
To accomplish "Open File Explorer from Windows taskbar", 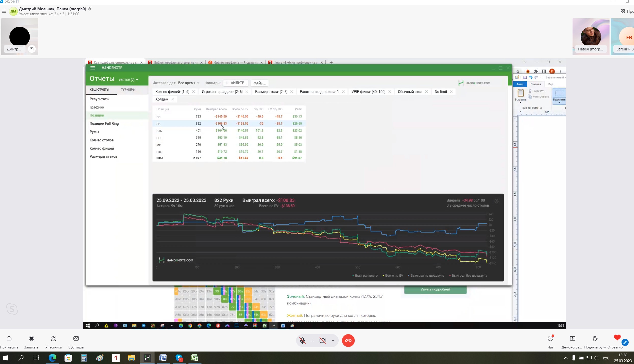I will (131, 358).
